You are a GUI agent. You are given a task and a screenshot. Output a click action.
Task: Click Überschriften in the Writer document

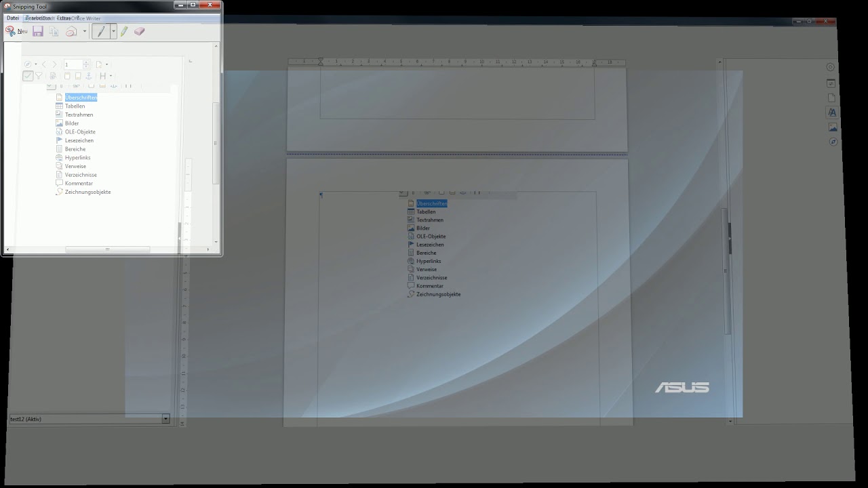(431, 203)
